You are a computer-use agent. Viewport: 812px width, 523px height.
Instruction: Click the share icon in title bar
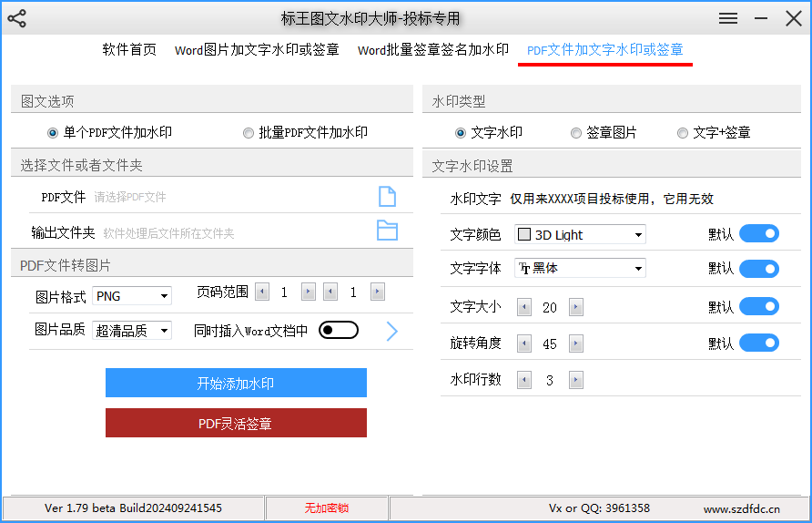coord(17,18)
